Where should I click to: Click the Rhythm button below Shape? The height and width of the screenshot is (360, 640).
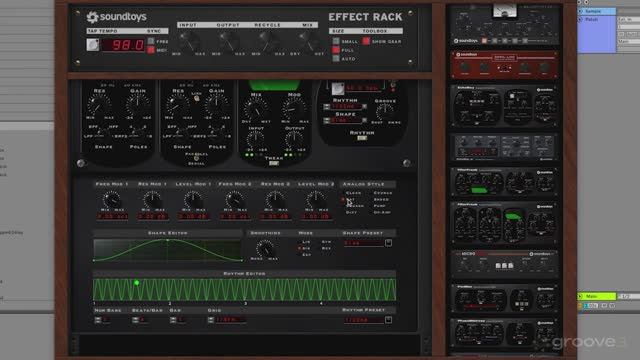coord(362,138)
